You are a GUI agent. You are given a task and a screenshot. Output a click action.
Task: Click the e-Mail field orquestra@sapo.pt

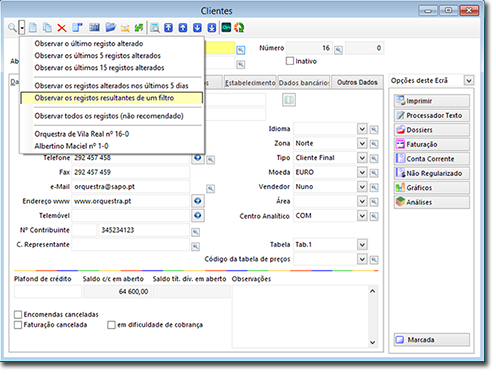pos(130,187)
